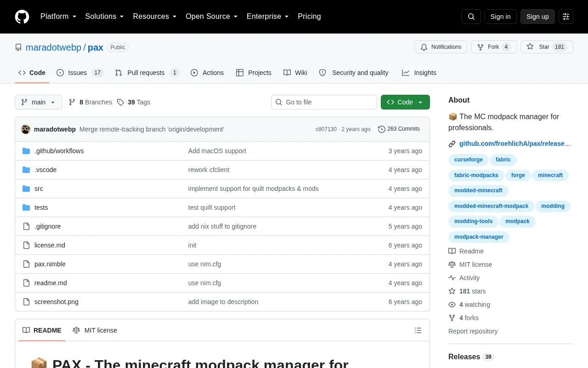Click the tags icon next to 39 Tags
The height and width of the screenshot is (368, 588).
tap(120, 102)
